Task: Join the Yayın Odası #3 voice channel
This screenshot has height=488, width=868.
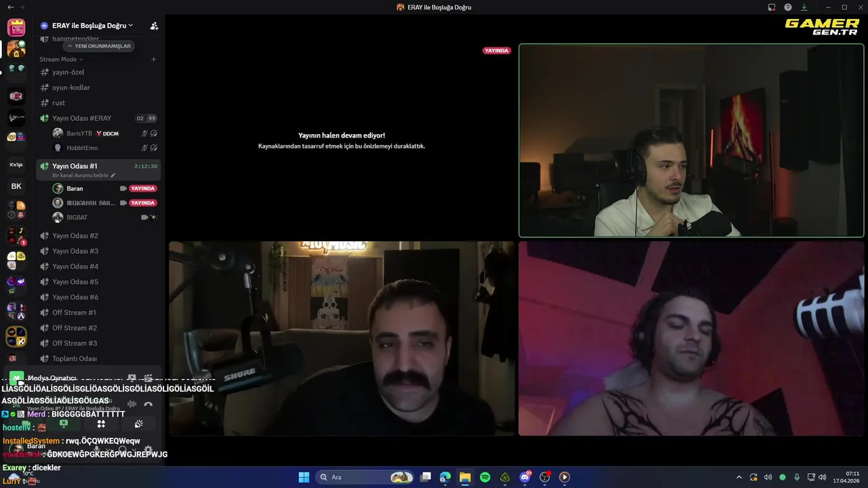Action: (98, 251)
